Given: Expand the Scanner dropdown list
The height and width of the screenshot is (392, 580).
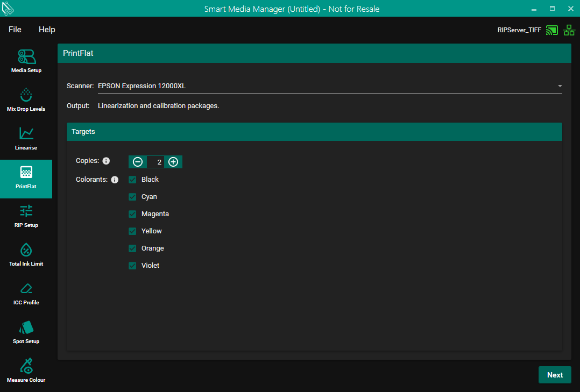Looking at the screenshot, I should (x=560, y=86).
